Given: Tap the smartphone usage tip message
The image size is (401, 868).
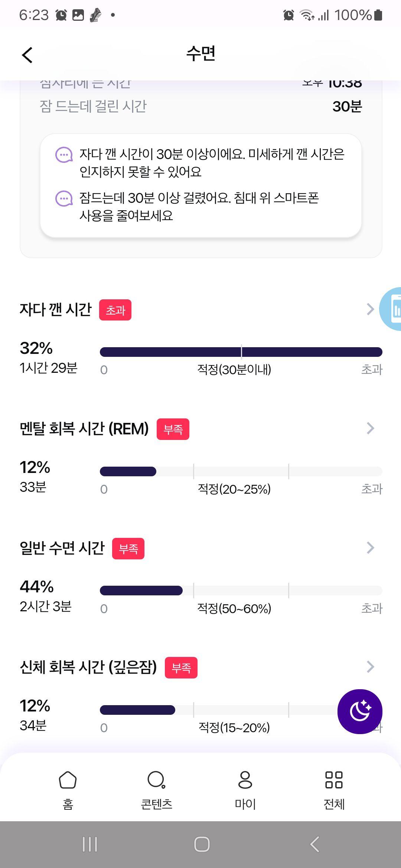Looking at the screenshot, I should [x=199, y=207].
